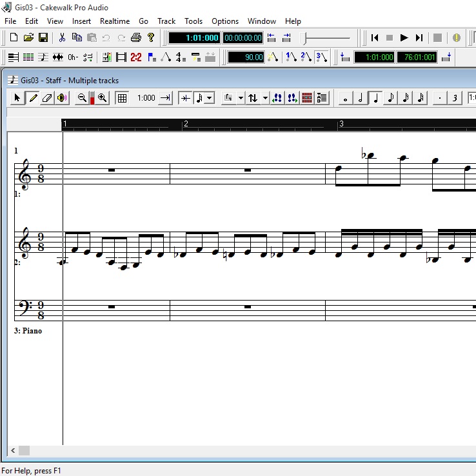This screenshot has height=476, width=476.
Task: Click the zoom in magnifier
Action: click(103, 98)
